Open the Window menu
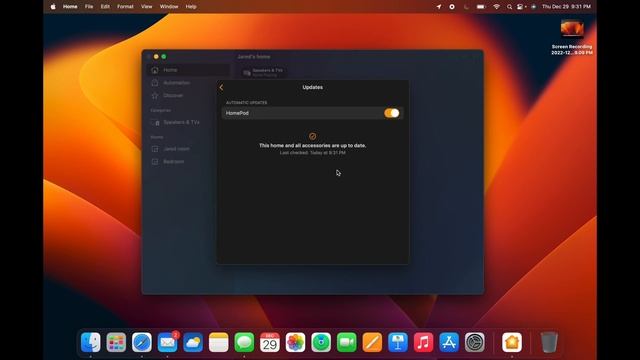Viewport: 640px width, 360px height. point(169,7)
